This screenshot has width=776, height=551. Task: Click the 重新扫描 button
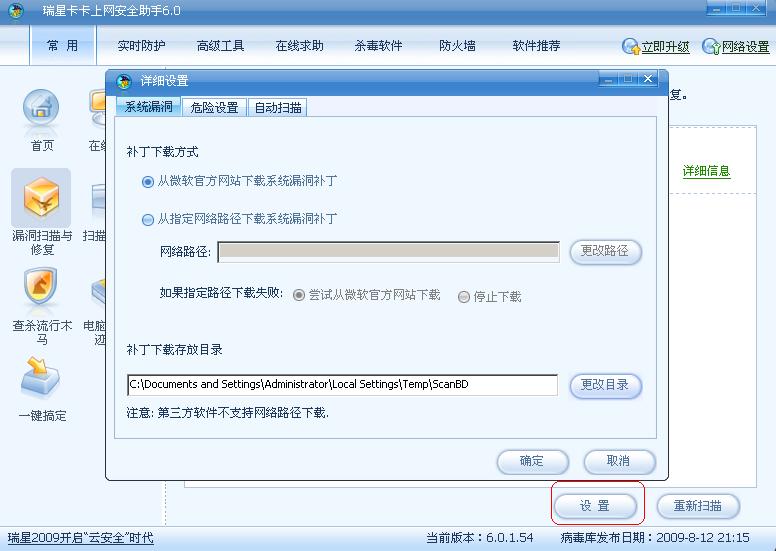698,506
